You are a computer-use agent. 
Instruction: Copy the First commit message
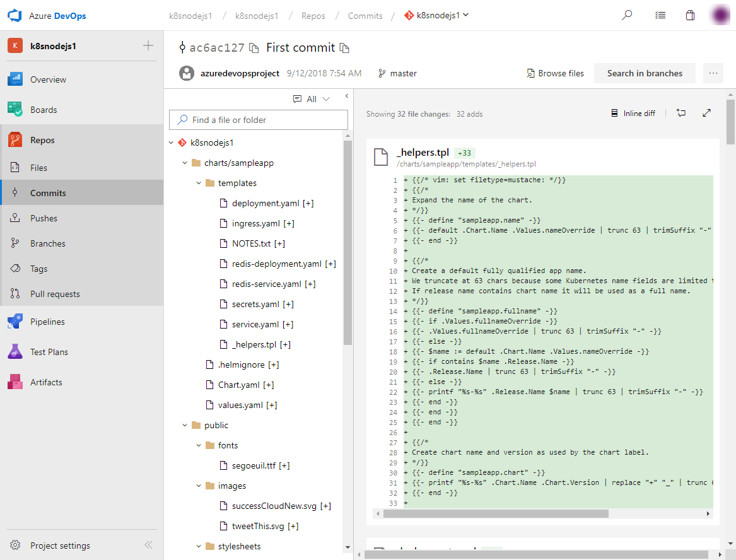(x=344, y=48)
